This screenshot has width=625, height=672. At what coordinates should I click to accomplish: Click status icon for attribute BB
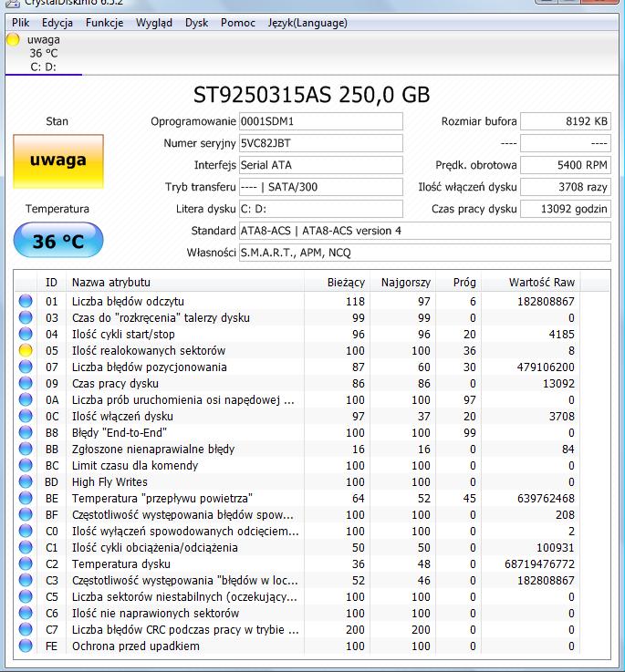[x=26, y=449]
